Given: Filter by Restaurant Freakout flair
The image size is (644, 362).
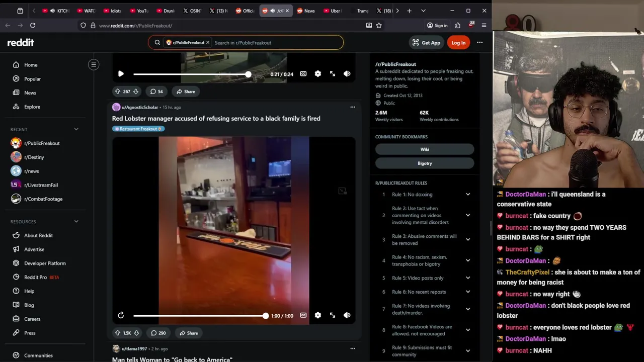Looking at the screenshot, I should click(138, 129).
